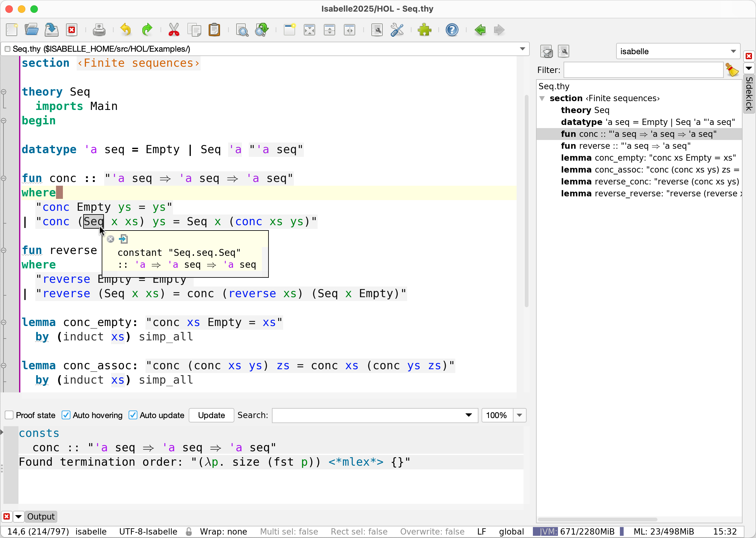The height and width of the screenshot is (538, 756).
Task: Open the isabelle parser dropdown
Action: point(678,51)
